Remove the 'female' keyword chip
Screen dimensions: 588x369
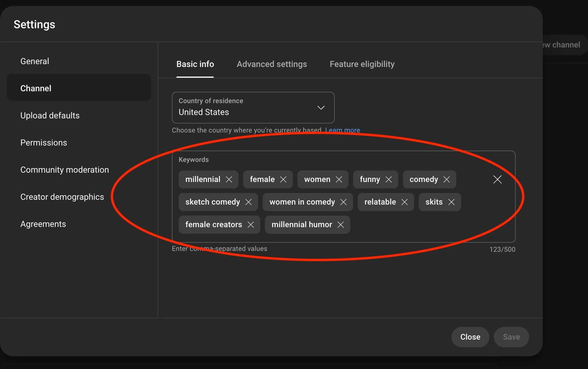(283, 179)
